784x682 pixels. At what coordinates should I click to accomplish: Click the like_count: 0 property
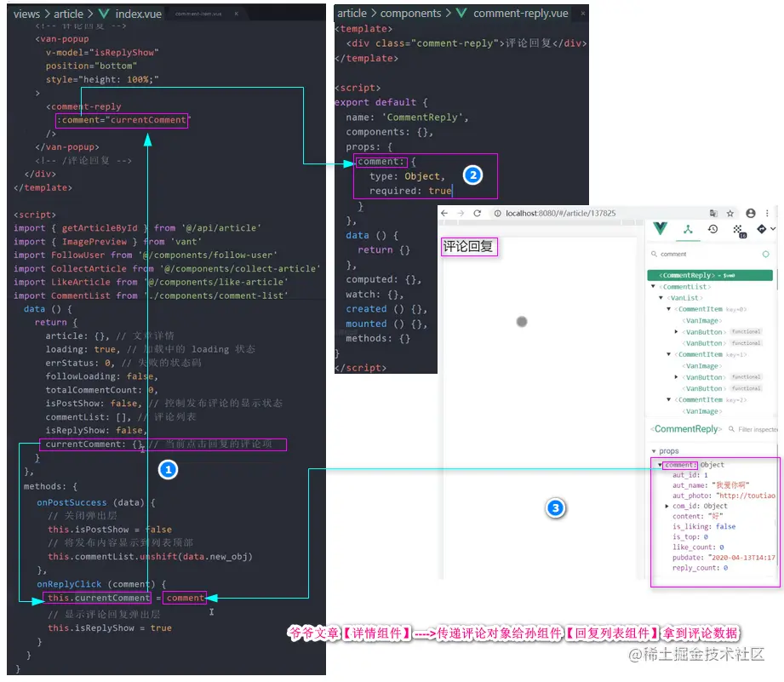click(x=698, y=547)
